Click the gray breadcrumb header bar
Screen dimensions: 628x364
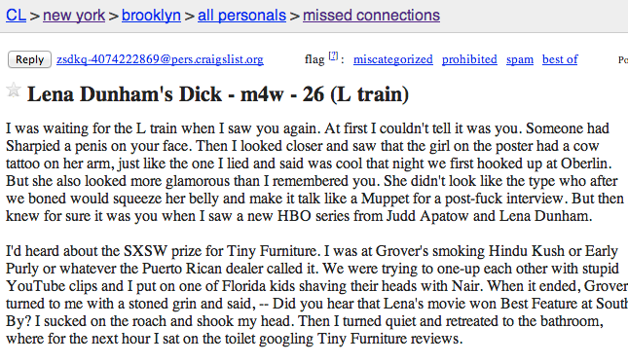click(x=314, y=16)
